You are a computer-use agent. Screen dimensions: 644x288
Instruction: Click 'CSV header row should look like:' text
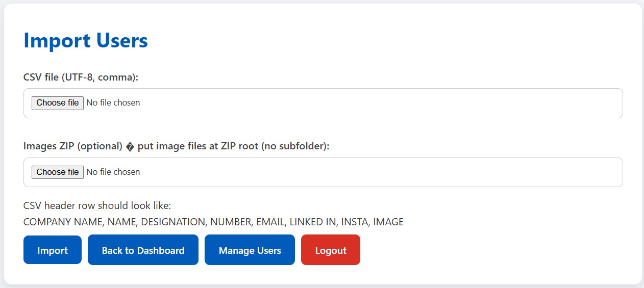(97, 206)
